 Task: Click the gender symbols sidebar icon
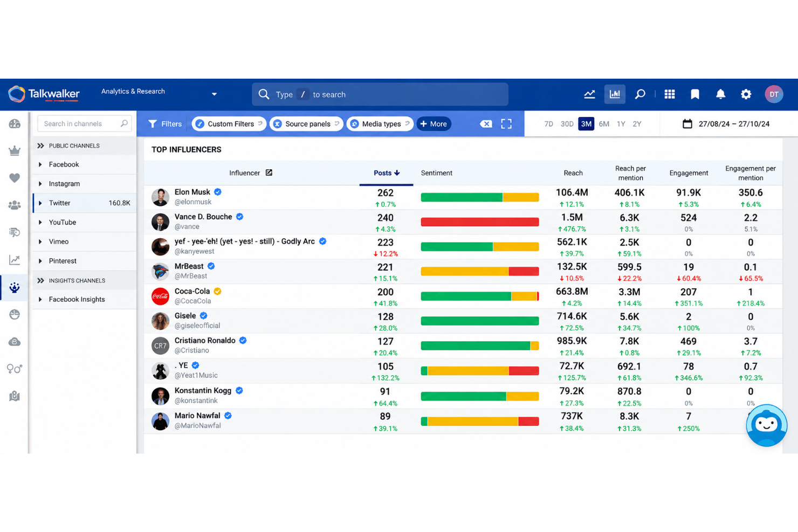(x=15, y=369)
